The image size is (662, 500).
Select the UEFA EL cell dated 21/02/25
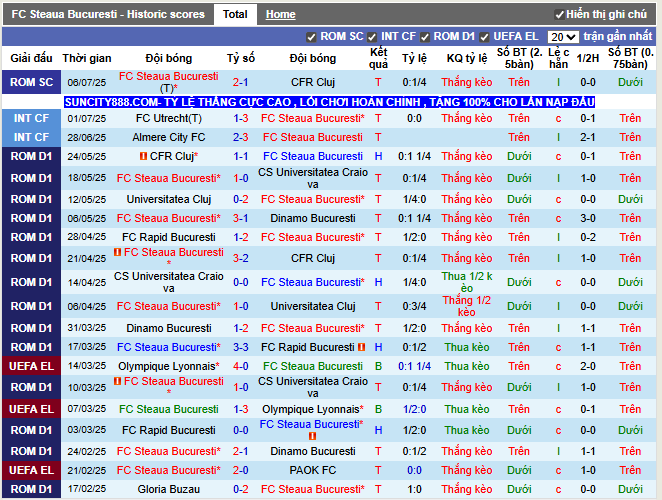pos(32,470)
